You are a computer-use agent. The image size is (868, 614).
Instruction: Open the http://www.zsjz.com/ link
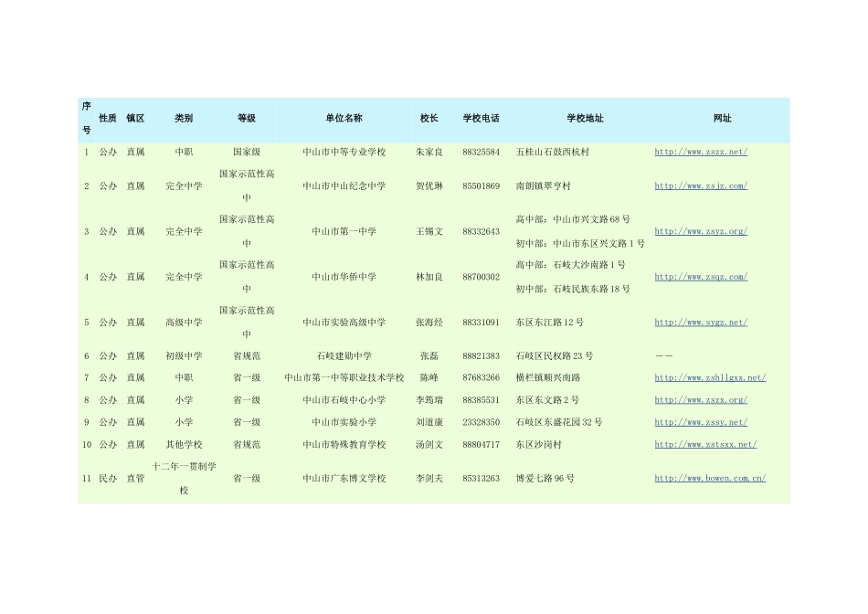(x=701, y=186)
